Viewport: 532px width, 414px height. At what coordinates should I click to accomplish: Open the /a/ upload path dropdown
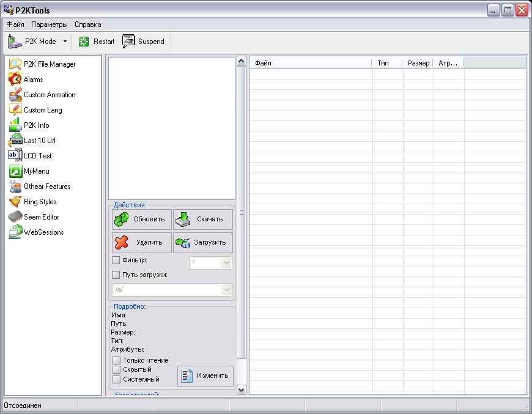(x=227, y=289)
